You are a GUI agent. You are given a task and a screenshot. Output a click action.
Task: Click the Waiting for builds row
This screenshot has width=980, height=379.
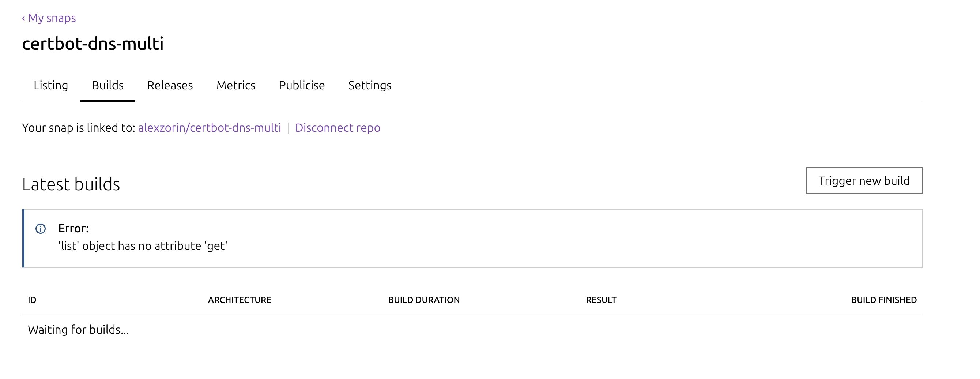(x=78, y=330)
